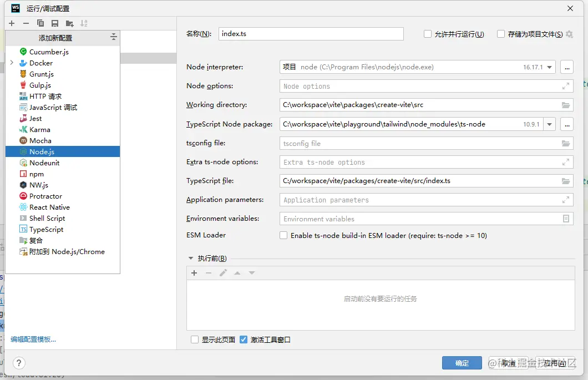Click the gear icon beside 存储为项目文件
Viewport: 588px width, 380px height.
[x=569, y=34]
